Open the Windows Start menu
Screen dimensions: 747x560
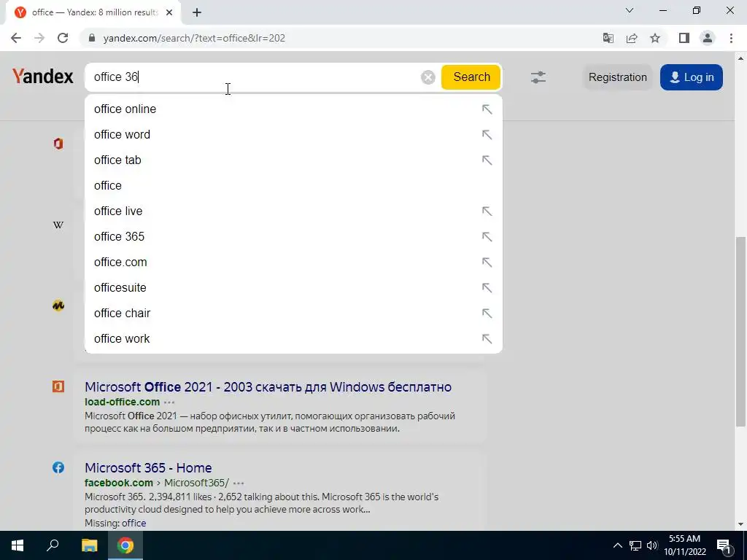(18, 545)
